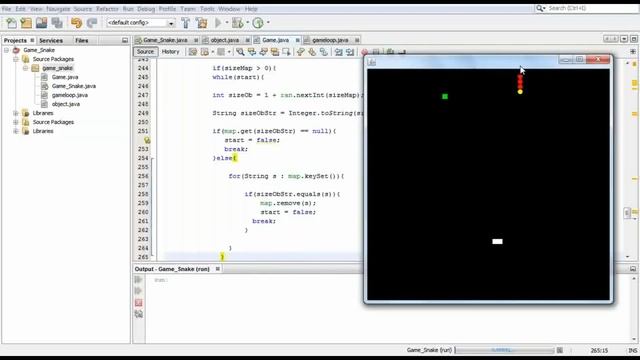Click Shift Line Right editor icon
640x360 pixels.
pos(350,52)
